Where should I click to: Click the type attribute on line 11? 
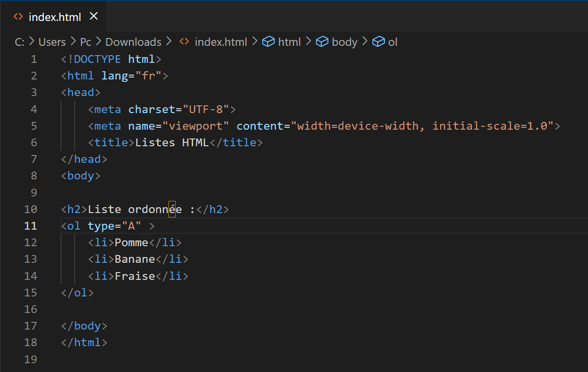pyautogui.click(x=101, y=226)
